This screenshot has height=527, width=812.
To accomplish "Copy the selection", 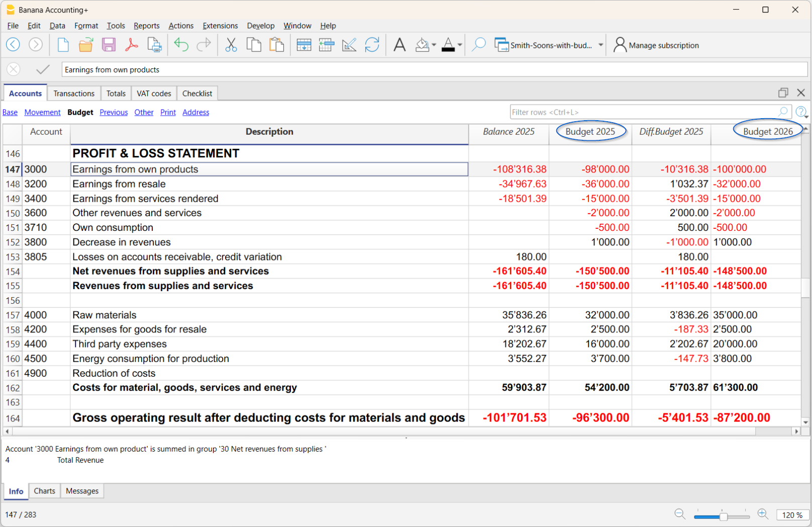I will 254,45.
